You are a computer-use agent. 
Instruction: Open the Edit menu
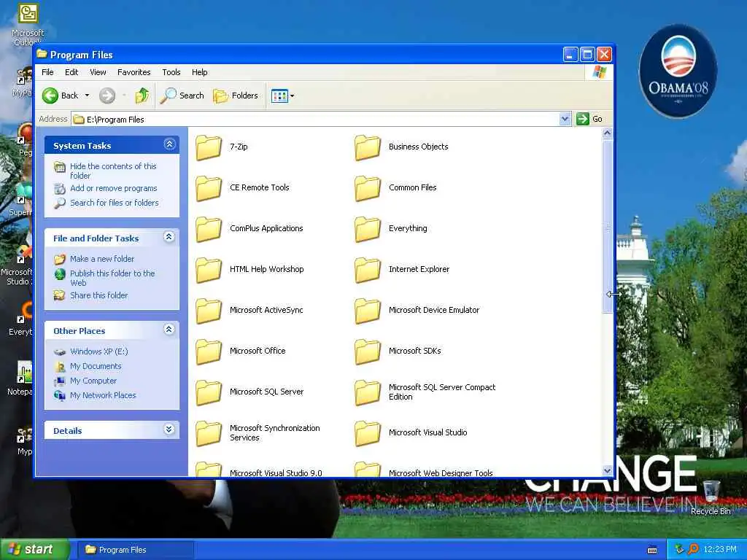[71, 72]
